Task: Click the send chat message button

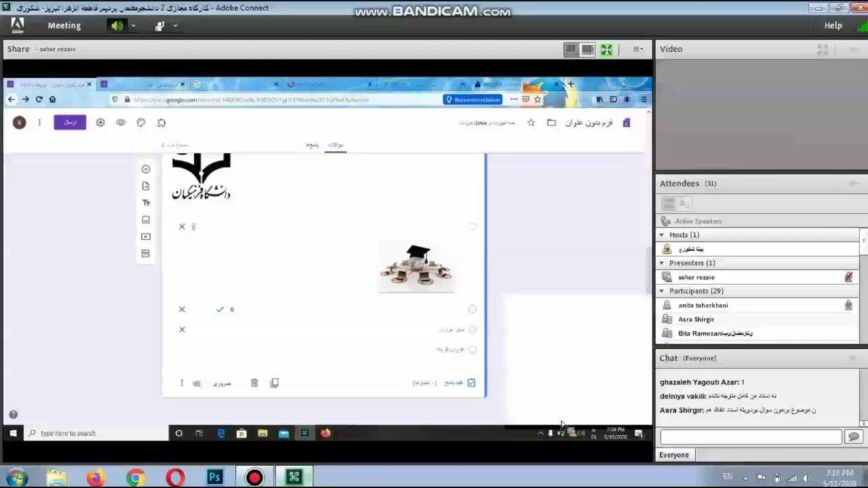Action: (x=853, y=437)
